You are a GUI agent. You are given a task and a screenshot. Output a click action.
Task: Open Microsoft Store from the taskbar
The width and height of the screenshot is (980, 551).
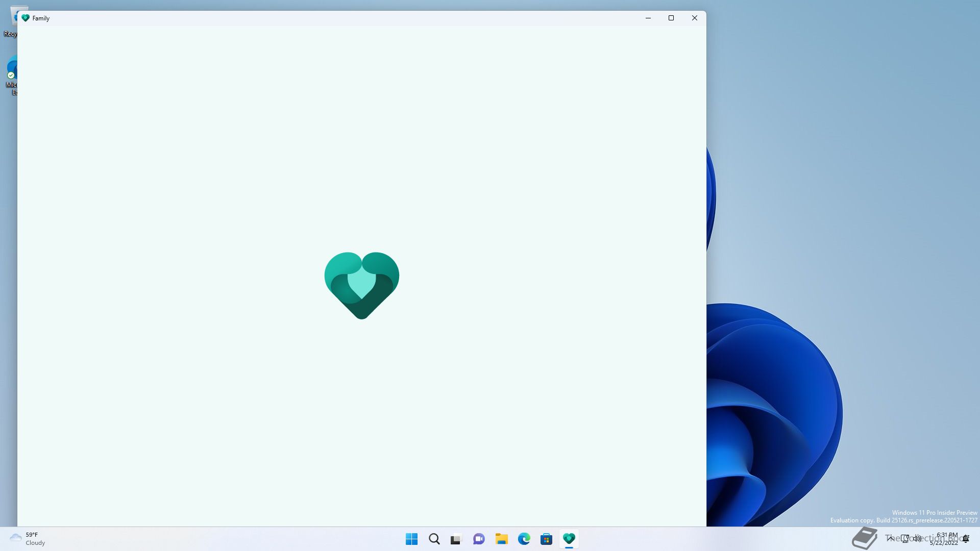pos(546,539)
